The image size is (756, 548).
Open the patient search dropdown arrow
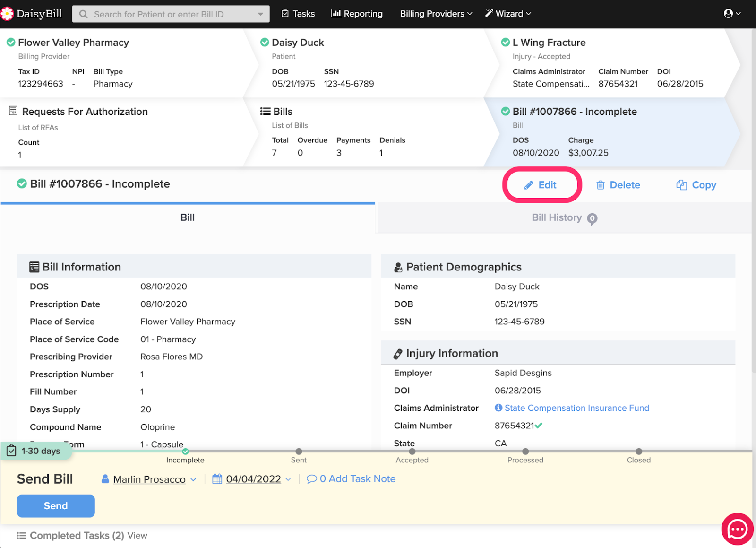tap(260, 14)
